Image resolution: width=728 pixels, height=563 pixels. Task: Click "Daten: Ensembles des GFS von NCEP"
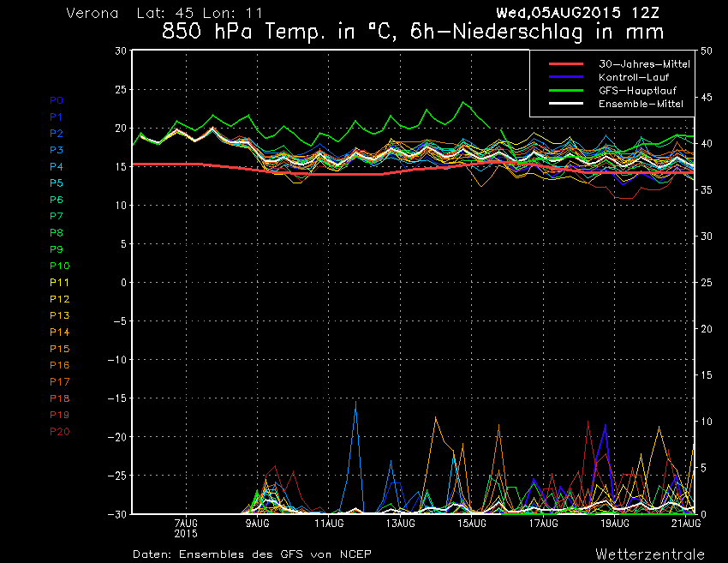click(252, 554)
